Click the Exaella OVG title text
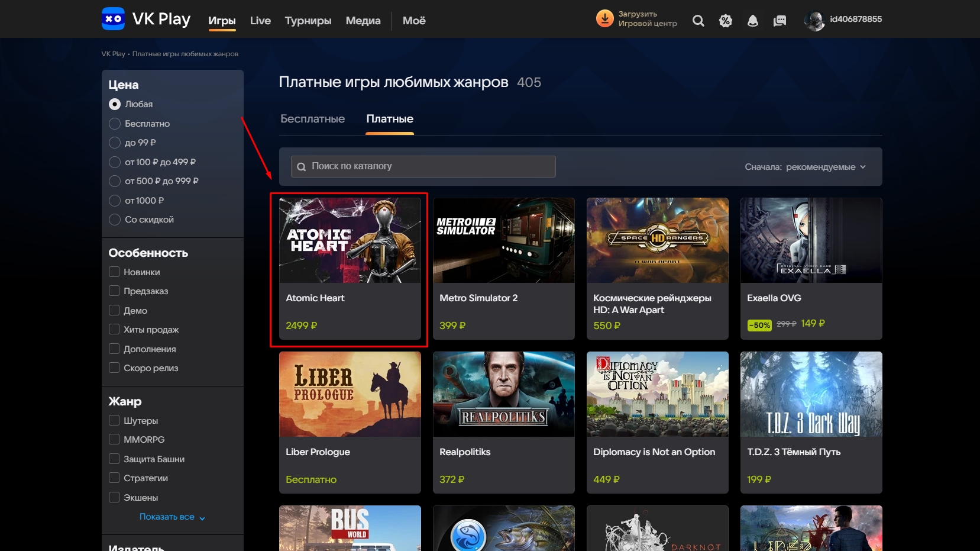Screen dimensions: 980x551 774,298
